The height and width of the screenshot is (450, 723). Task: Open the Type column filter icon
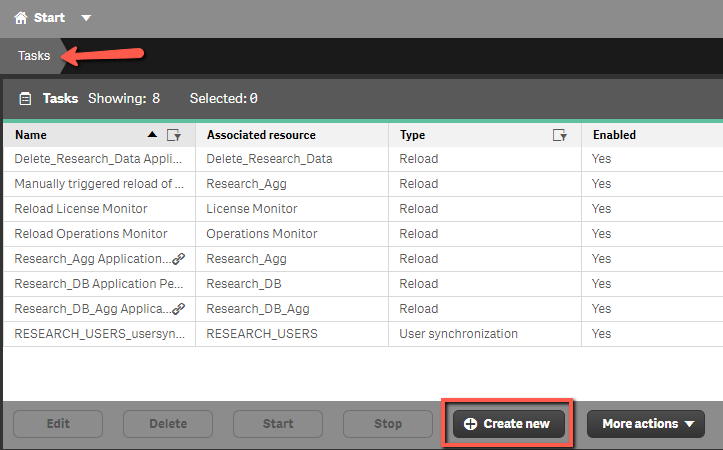coord(560,135)
